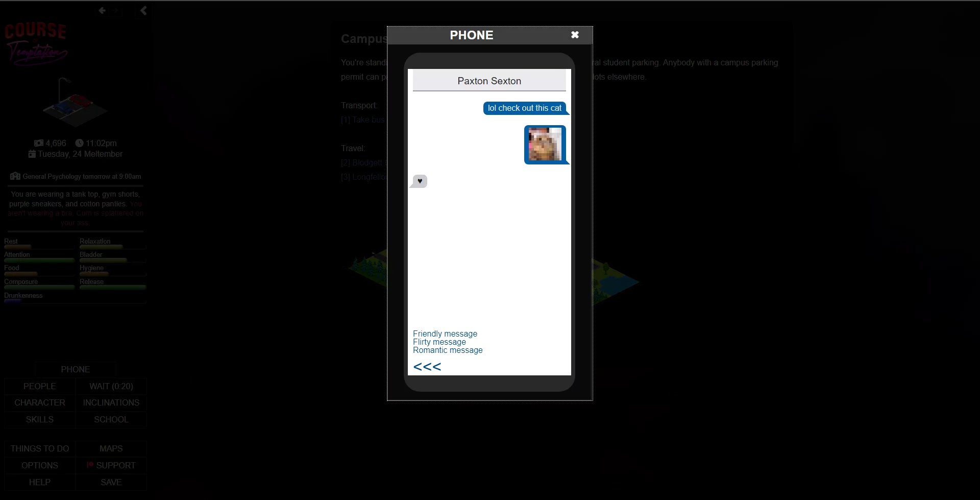Click the SAVE button
Image resolution: width=980 pixels, height=500 pixels.
point(111,482)
